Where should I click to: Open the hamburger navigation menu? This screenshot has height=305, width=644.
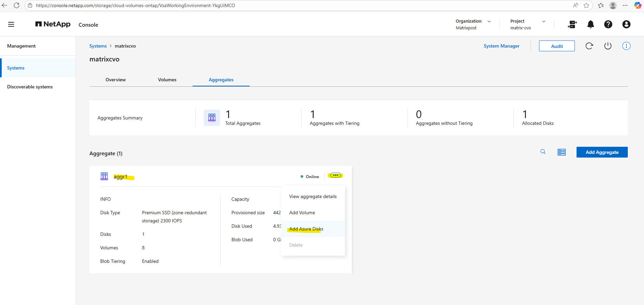point(11,24)
